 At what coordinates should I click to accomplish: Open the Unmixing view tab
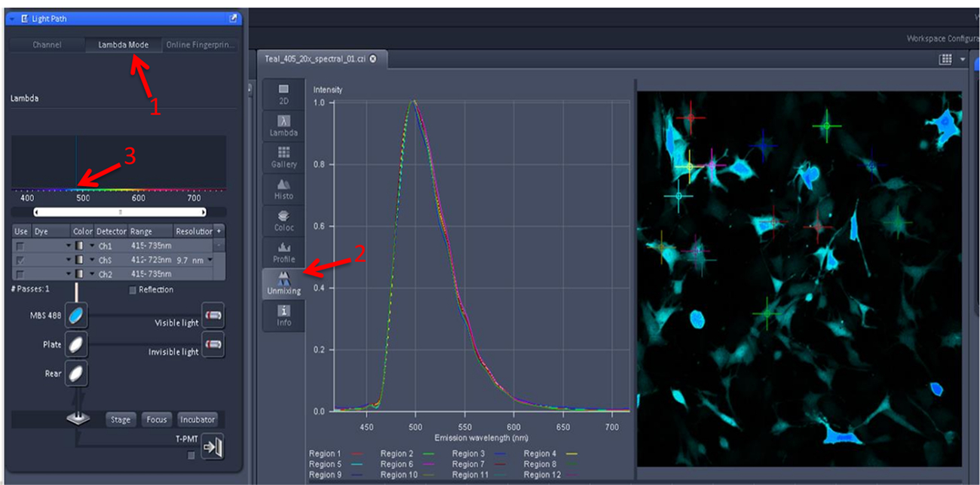(x=283, y=284)
